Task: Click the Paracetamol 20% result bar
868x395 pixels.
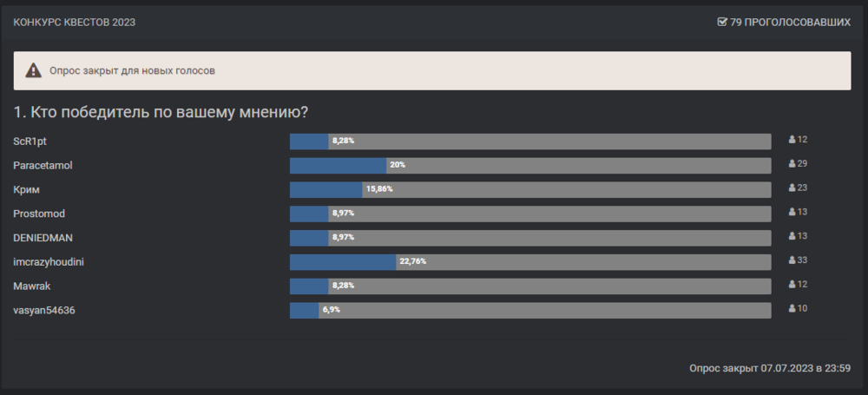Action: pos(529,165)
